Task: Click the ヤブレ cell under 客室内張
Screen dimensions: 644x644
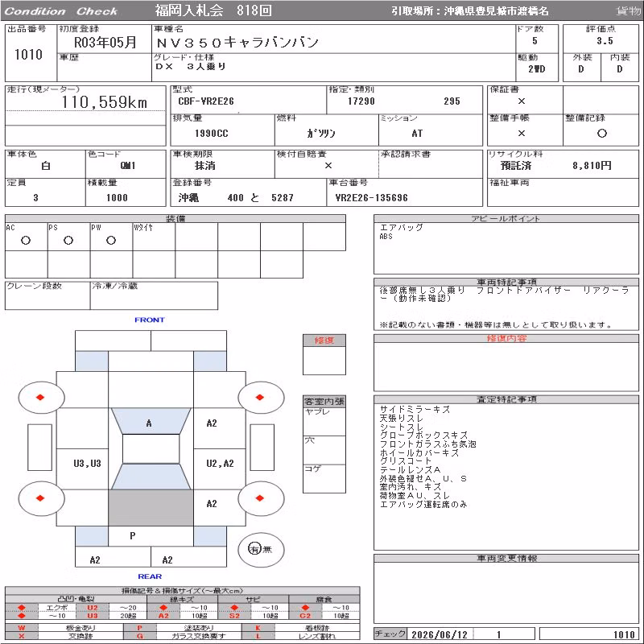Action: [324, 421]
